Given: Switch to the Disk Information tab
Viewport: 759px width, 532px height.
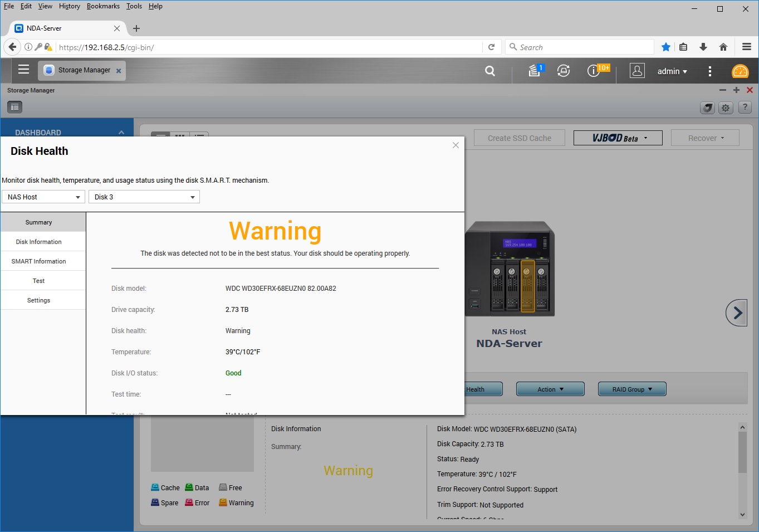Looking at the screenshot, I should coord(43,242).
